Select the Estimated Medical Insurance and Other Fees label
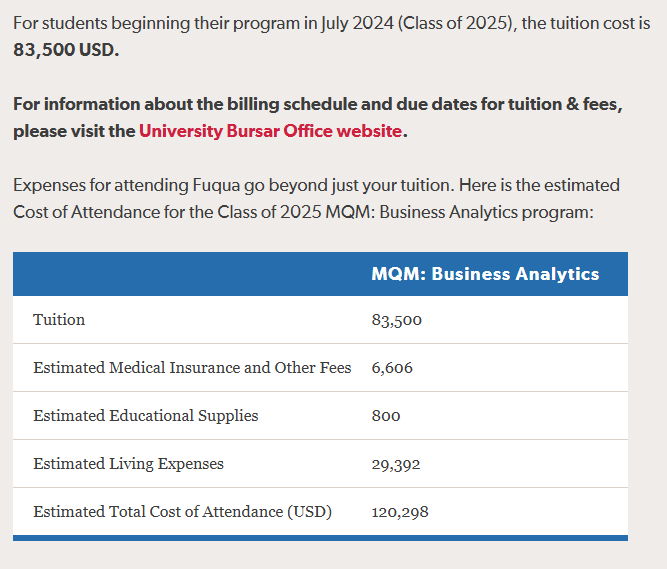Screen dimensions: 667x569 (192, 368)
